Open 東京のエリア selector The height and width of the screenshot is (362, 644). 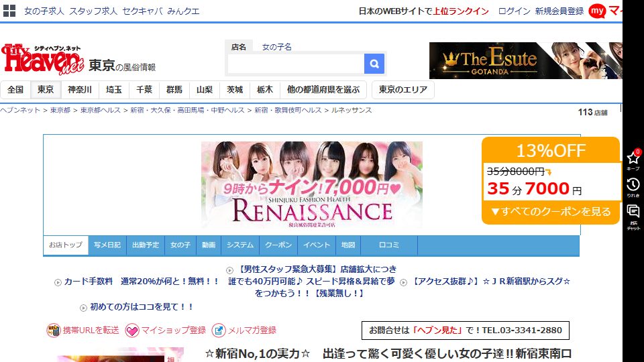[403, 90]
